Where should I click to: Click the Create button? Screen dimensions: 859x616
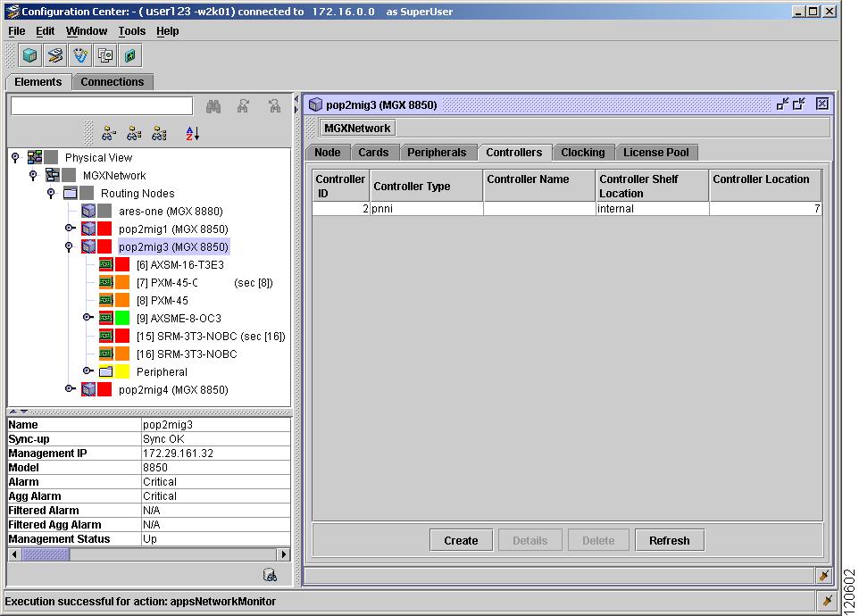pyautogui.click(x=462, y=540)
